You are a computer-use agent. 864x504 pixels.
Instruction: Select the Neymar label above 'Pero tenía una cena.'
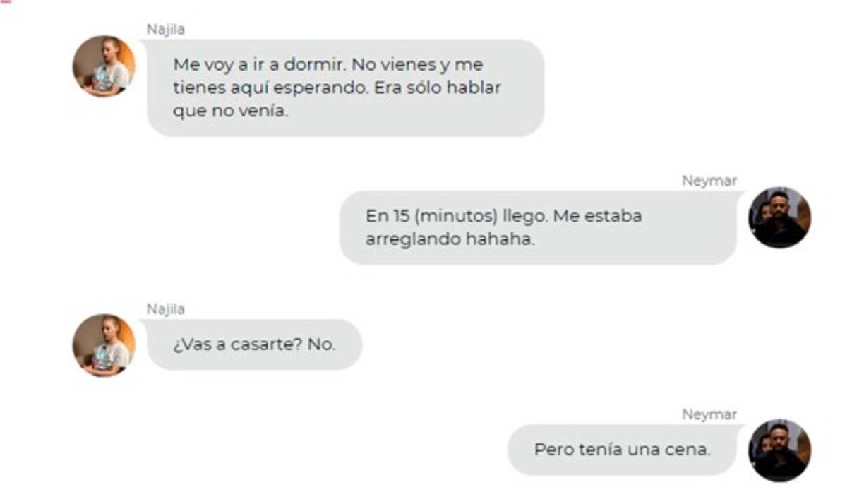pyautogui.click(x=709, y=414)
